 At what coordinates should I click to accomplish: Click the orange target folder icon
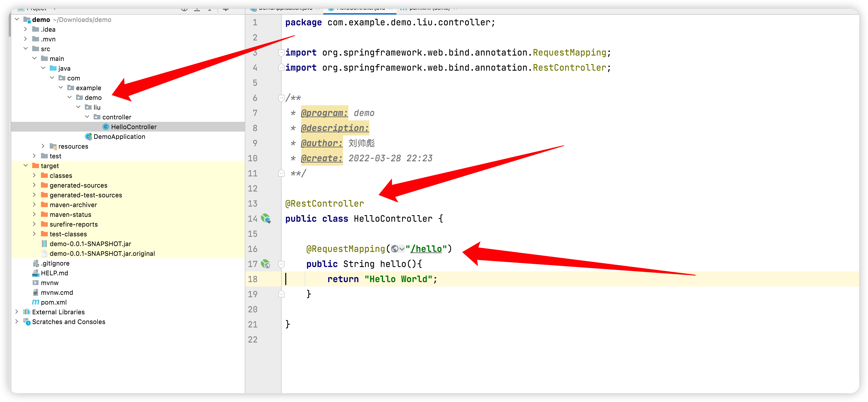[x=35, y=166]
